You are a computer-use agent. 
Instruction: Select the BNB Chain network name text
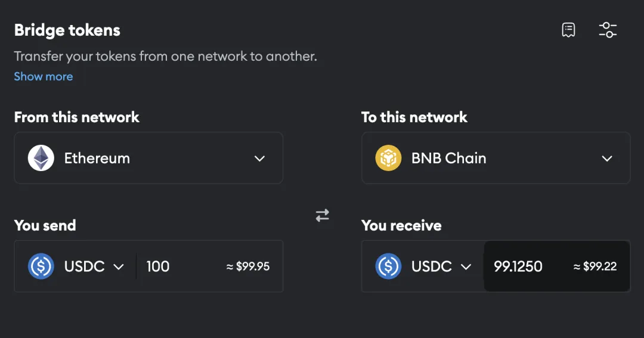449,158
